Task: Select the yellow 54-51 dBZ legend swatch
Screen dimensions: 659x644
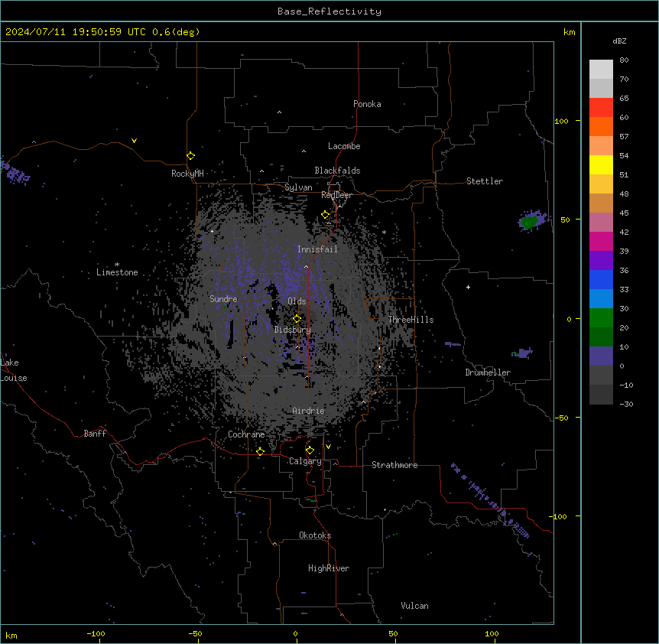Action: point(601,164)
